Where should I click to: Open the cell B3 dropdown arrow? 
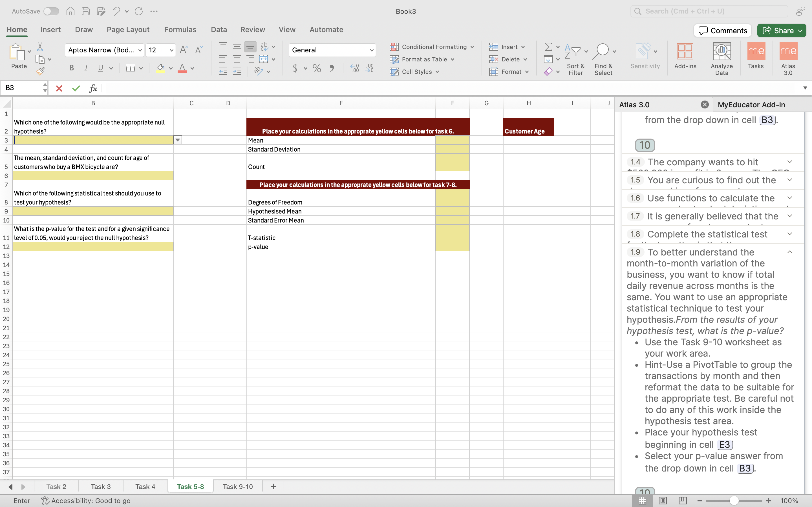click(x=178, y=140)
